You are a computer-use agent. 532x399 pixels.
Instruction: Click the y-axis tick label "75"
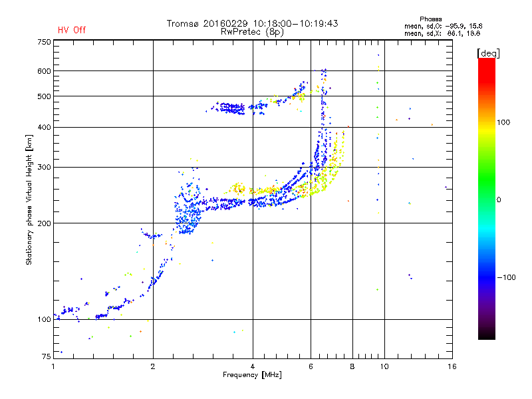pyautogui.click(x=47, y=356)
